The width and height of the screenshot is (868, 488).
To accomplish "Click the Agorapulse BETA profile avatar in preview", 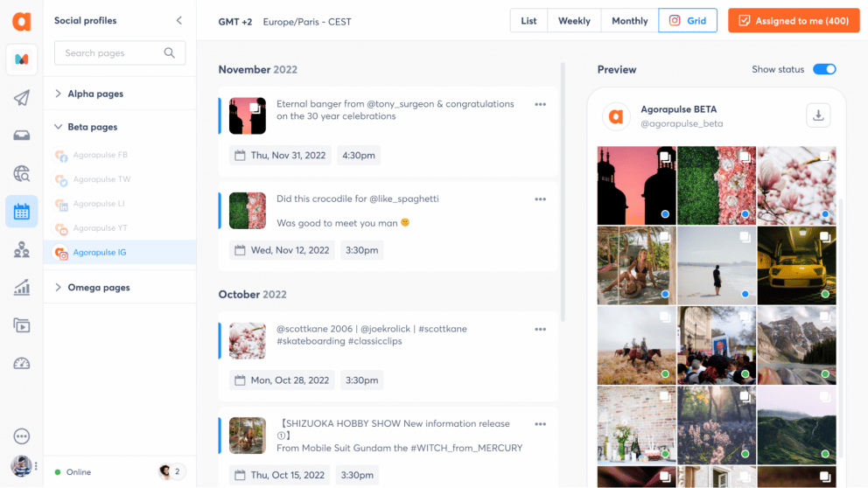I will [x=616, y=116].
